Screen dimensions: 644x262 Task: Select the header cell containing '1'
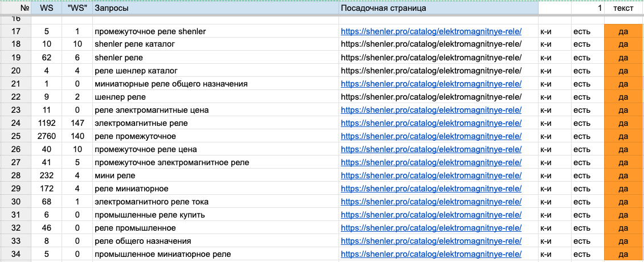tap(588, 8)
